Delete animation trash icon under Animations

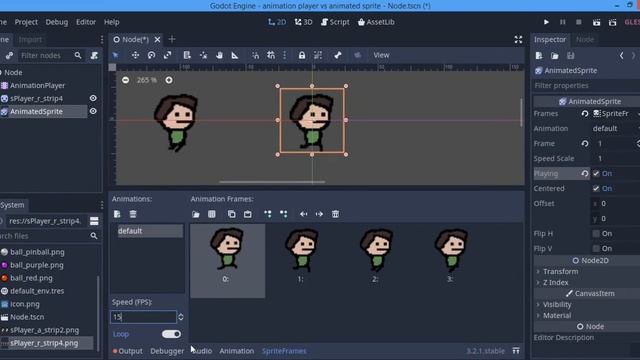(133, 214)
